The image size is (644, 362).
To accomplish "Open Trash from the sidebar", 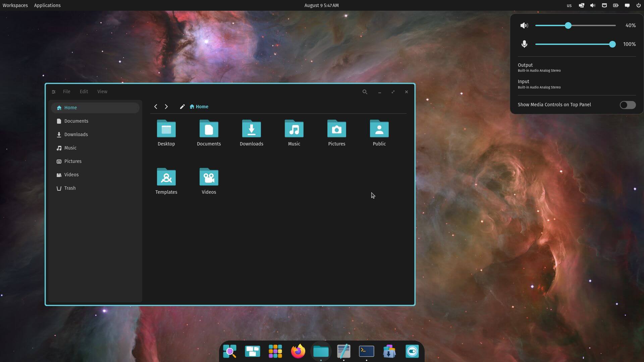I will click(x=70, y=188).
